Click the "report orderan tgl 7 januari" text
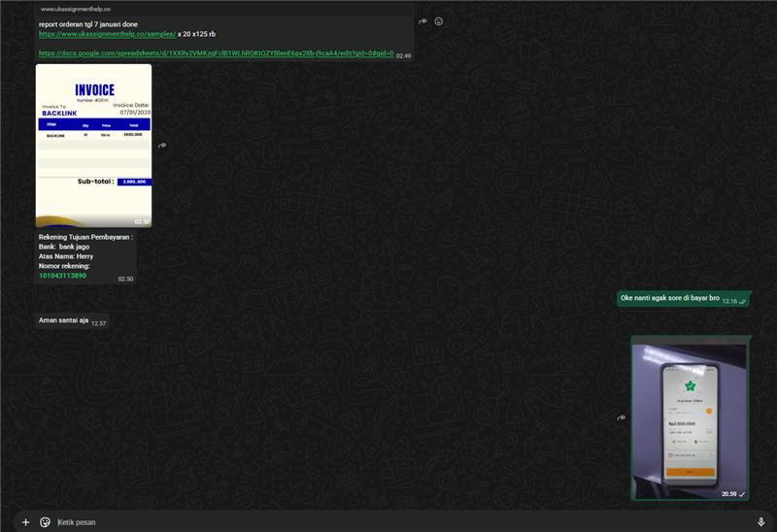This screenshot has width=777, height=532. 87,23
